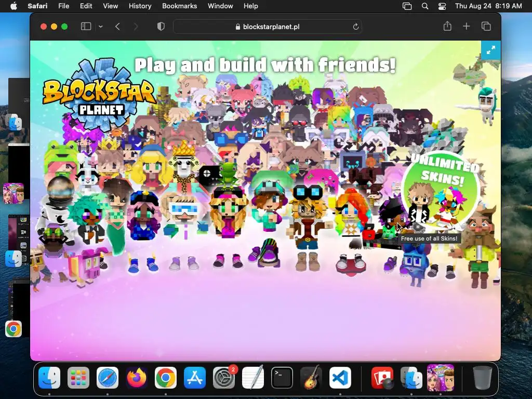
Task: Open Photo Booth from the Dock
Action: (x=382, y=378)
